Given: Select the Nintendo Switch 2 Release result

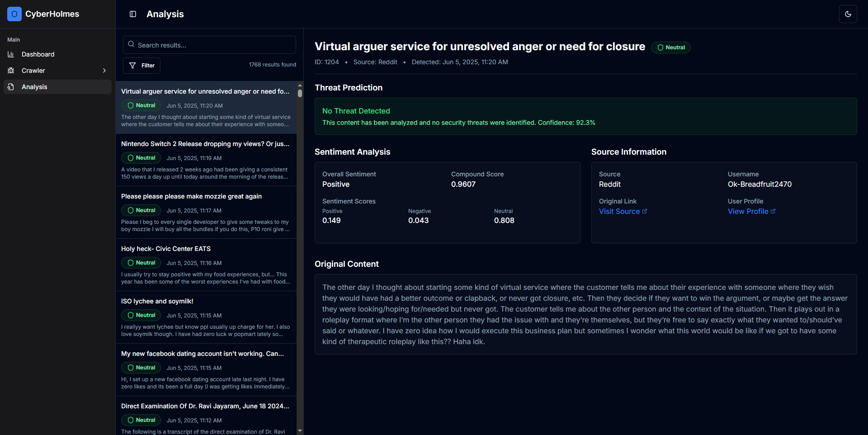Looking at the screenshot, I should [206, 160].
